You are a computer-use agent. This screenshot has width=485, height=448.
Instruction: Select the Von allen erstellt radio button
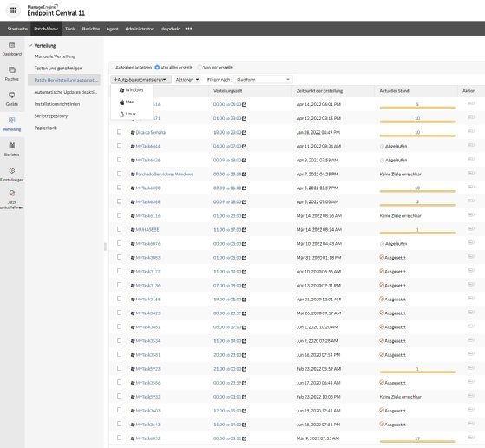[157, 67]
